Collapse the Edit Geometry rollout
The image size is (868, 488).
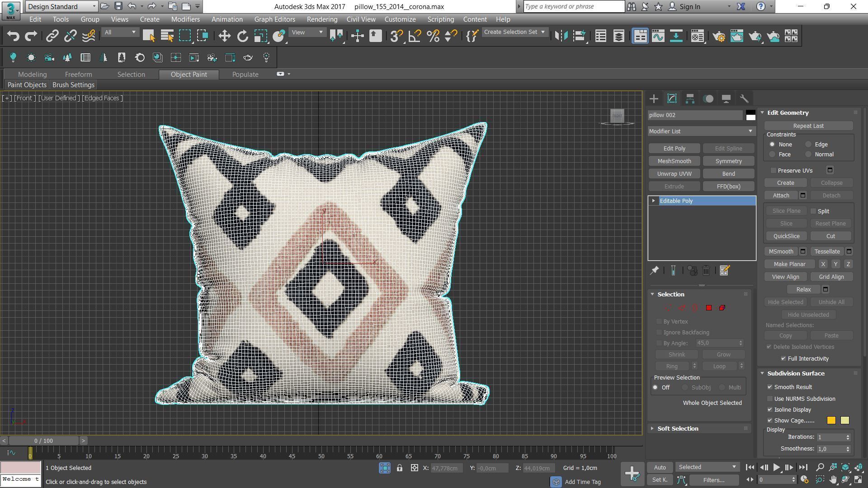pyautogui.click(x=788, y=113)
